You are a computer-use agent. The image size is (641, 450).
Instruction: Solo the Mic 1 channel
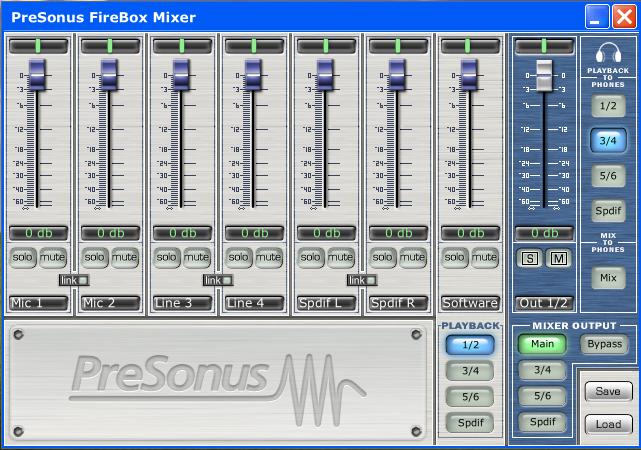22,257
